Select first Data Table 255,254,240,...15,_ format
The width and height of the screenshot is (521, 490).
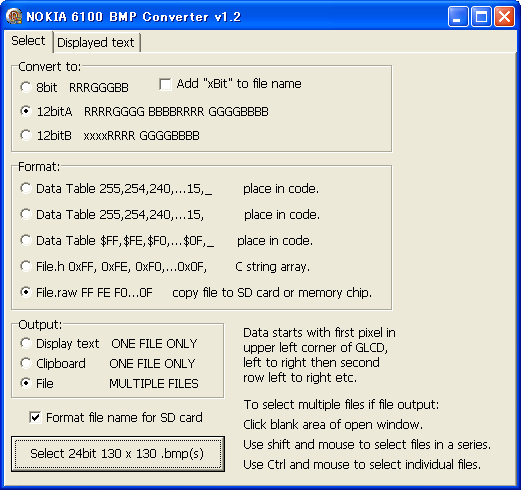click(26, 188)
